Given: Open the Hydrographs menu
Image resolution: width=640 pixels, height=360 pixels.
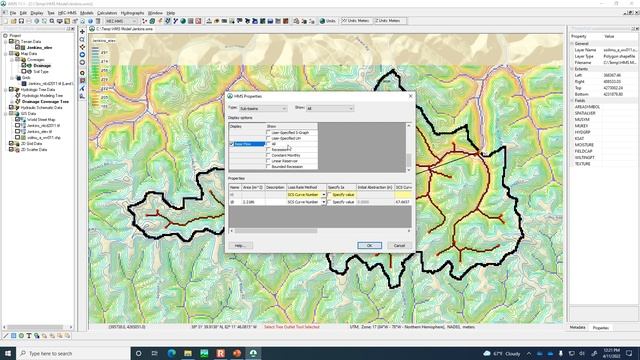Looking at the screenshot, I should [132, 13].
